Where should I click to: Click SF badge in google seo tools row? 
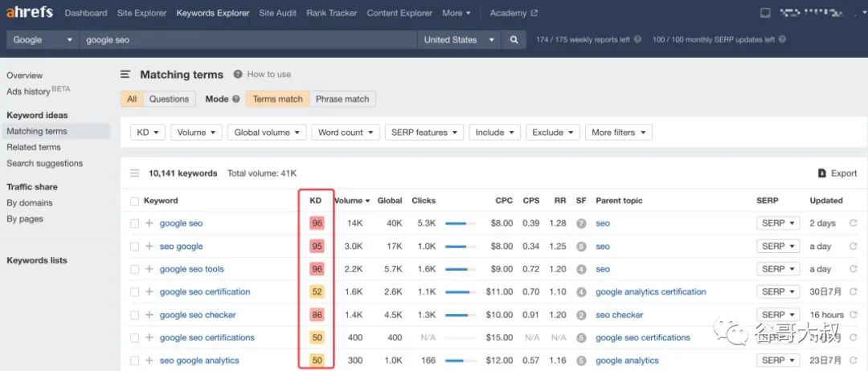(x=581, y=269)
